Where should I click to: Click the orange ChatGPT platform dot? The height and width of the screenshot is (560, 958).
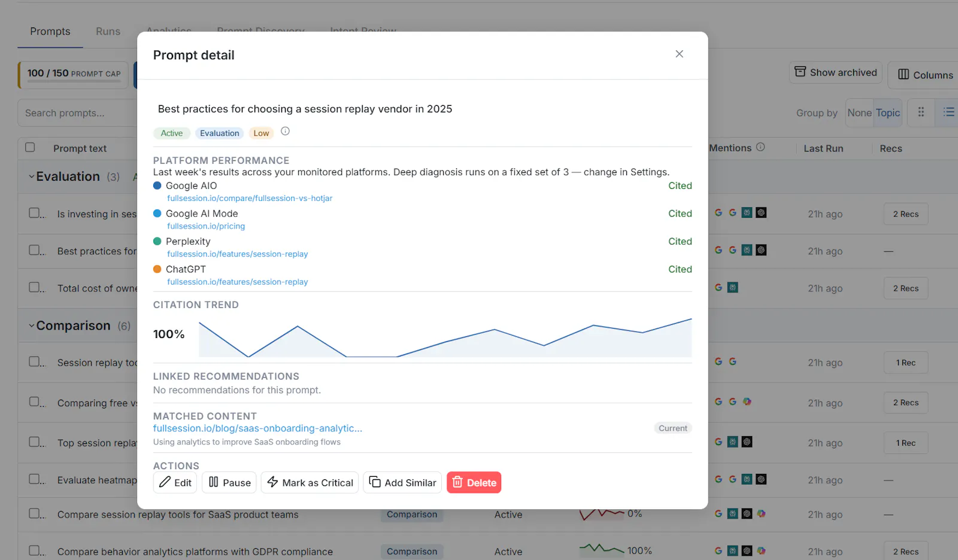pyautogui.click(x=157, y=269)
